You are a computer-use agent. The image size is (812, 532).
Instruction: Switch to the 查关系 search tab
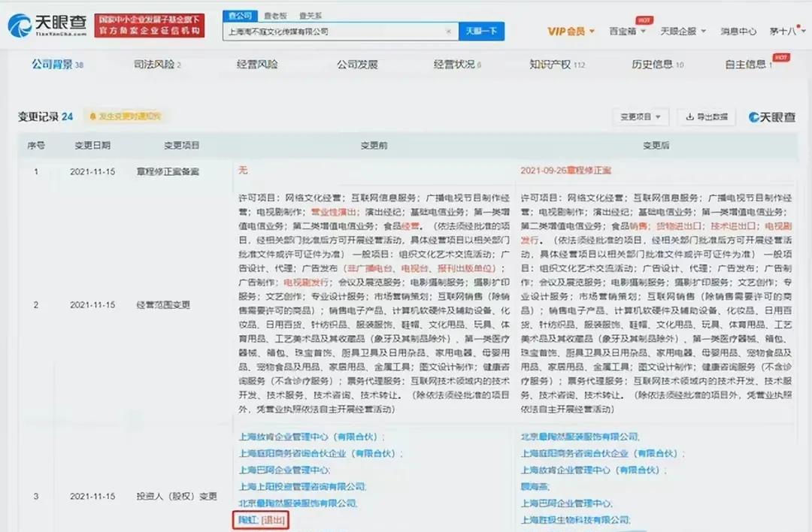(311, 16)
